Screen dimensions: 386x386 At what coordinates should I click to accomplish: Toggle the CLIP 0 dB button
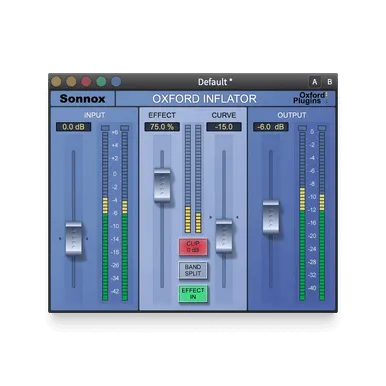coord(193,247)
